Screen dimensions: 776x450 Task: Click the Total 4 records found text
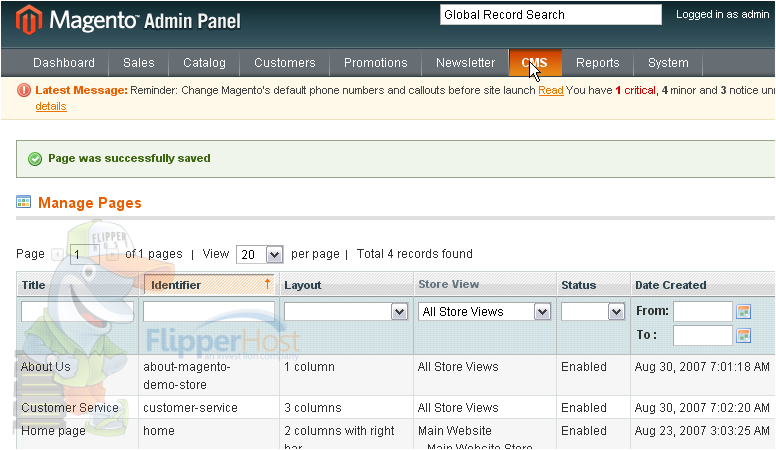click(415, 254)
